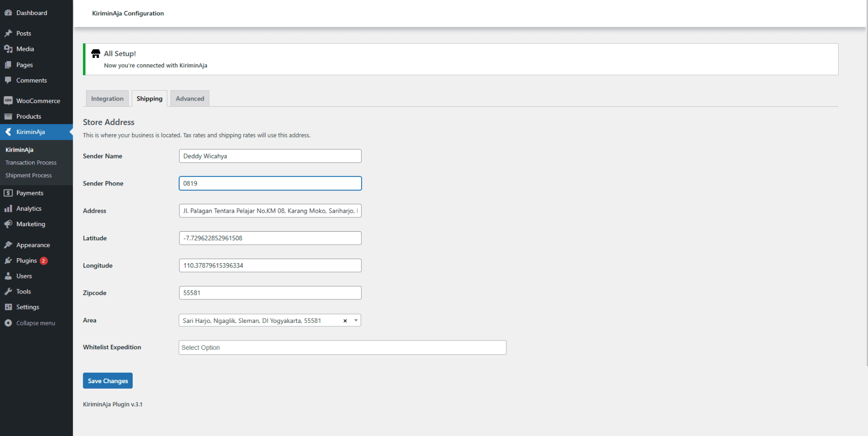The width and height of the screenshot is (868, 436).
Task: Open the Area dropdown showing Sari Harjo
Action: point(269,320)
